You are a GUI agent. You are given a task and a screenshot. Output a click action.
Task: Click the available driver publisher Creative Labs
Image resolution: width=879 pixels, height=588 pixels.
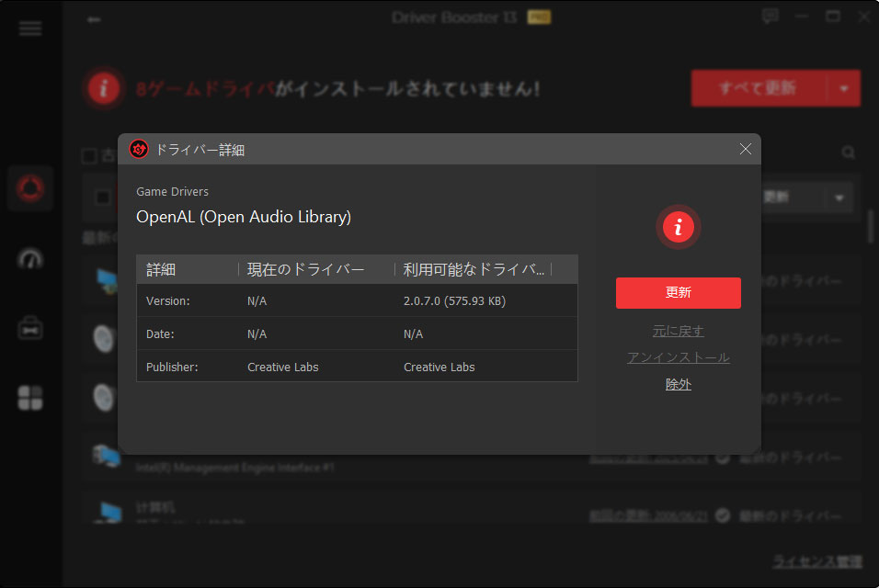coord(439,367)
